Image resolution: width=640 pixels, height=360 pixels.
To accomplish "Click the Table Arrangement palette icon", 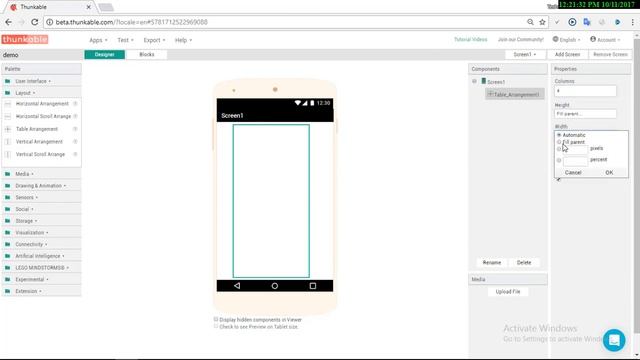I will [8, 129].
